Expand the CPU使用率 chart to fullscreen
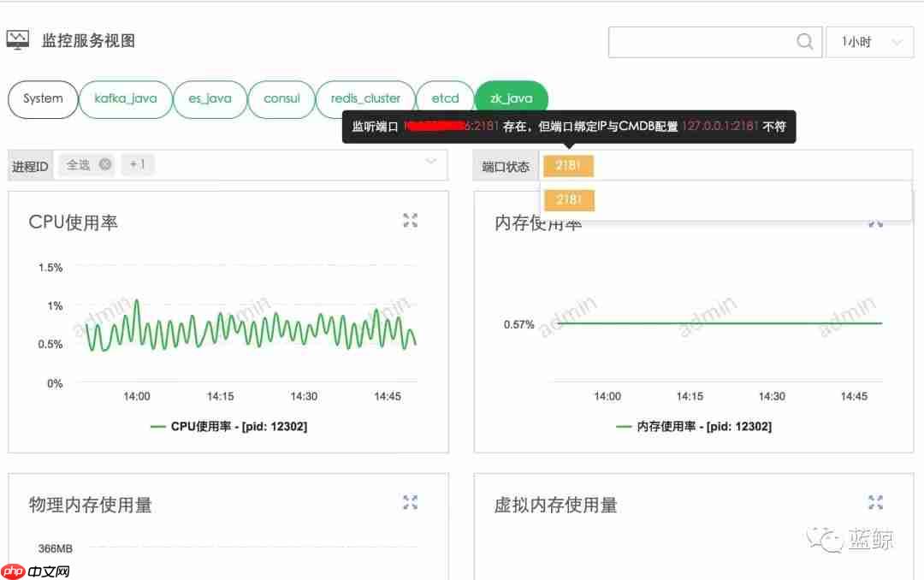Screen dimensions: 924x580 tap(410, 220)
